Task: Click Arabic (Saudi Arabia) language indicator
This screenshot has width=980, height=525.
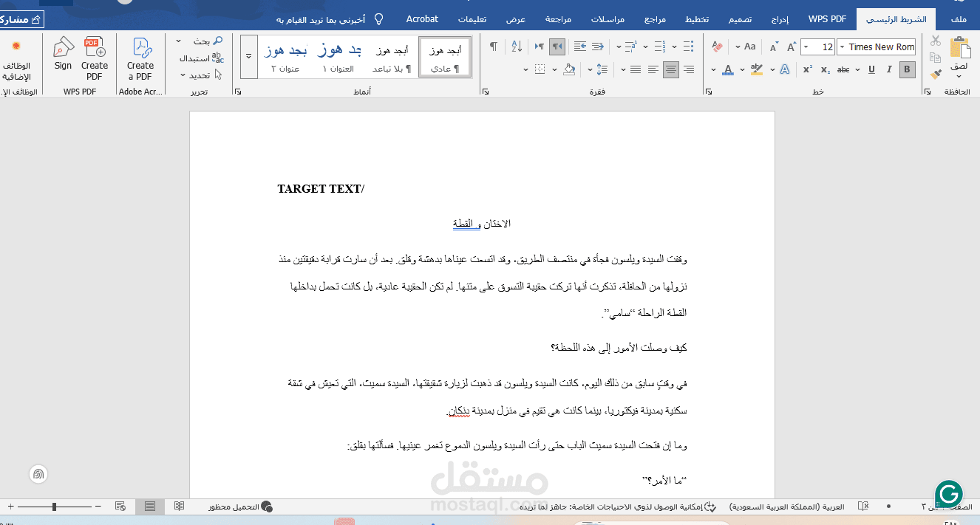Action: click(786, 507)
